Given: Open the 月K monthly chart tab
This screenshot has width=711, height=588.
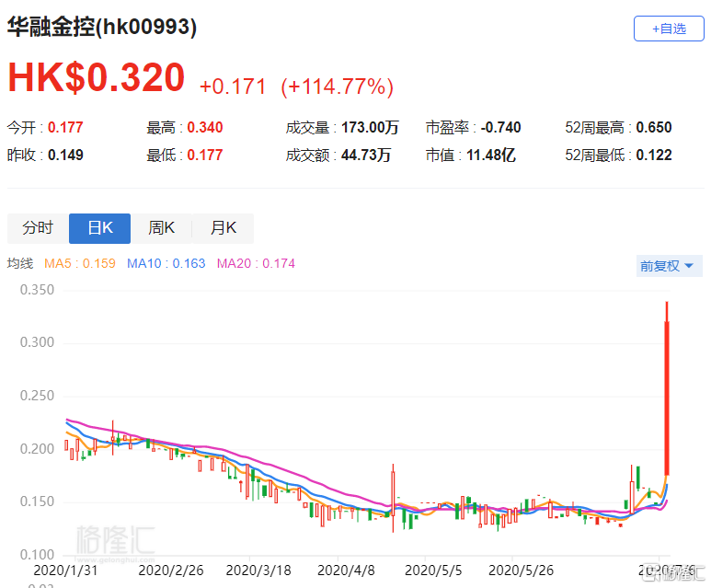Looking at the screenshot, I should pyautogui.click(x=223, y=228).
